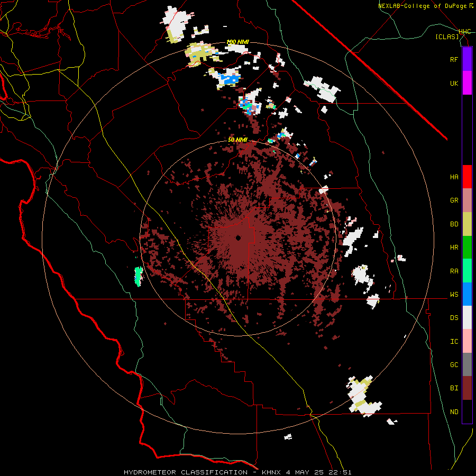Click the IC legend label
The width and height of the screenshot is (476, 476).
(x=454, y=342)
